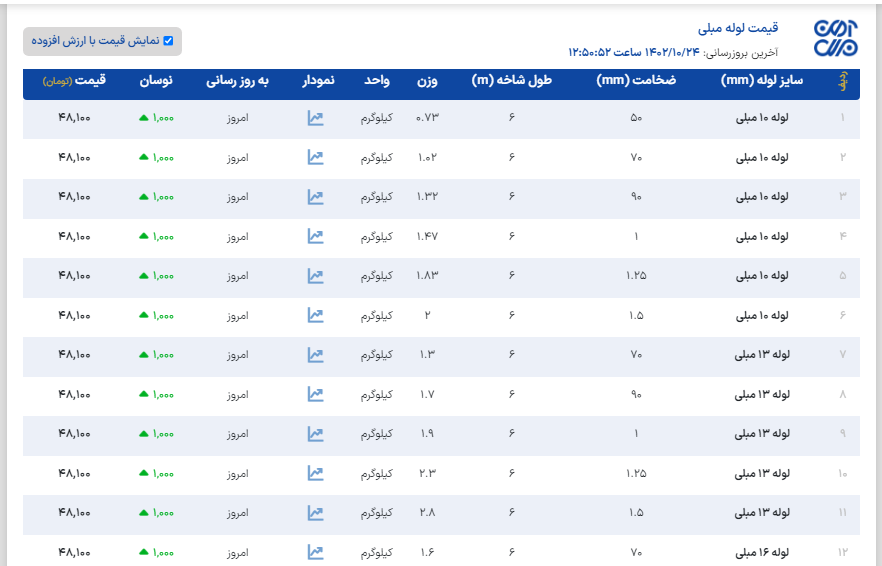Screen dimensions: 882x566
Task: Toggle the show price with VAT checkbox
Action: click(x=168, y=41)
